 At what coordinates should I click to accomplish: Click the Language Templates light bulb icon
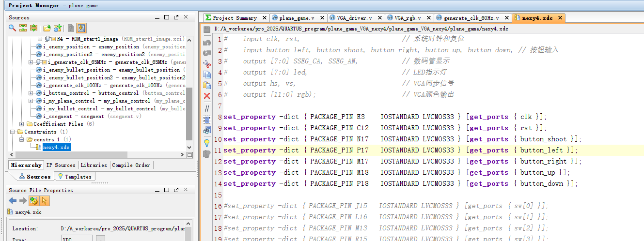click(207, 143)
